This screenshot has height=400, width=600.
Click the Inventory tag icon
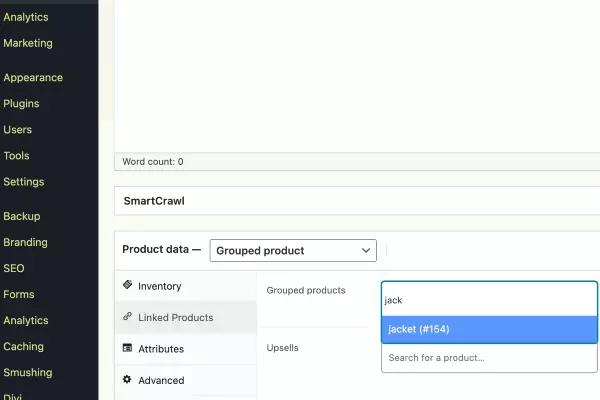tap(127, 285)
